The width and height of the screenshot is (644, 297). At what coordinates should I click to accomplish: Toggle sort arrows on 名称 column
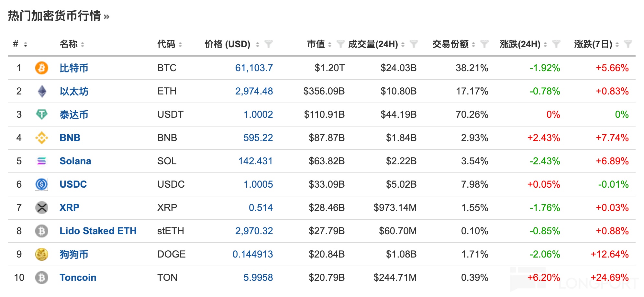(83, 45)
